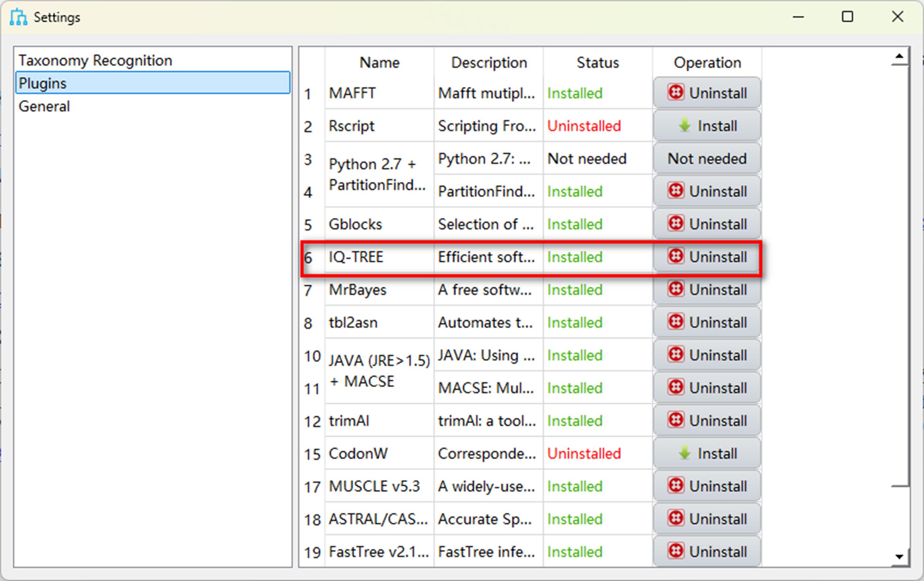The width and height of the screenshot is (924, 581).
Task: Click the Description column header
Action: click(489, 62)
